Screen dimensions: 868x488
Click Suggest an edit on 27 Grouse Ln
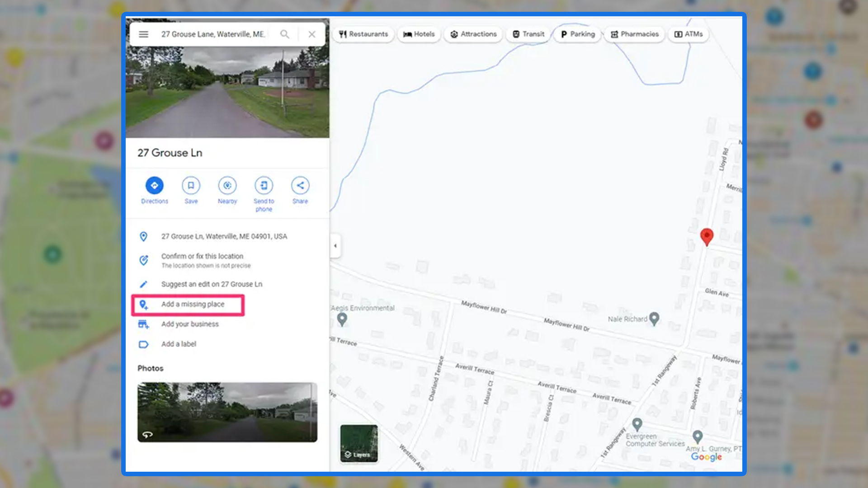pyautogui.click(x=212, y=284)
